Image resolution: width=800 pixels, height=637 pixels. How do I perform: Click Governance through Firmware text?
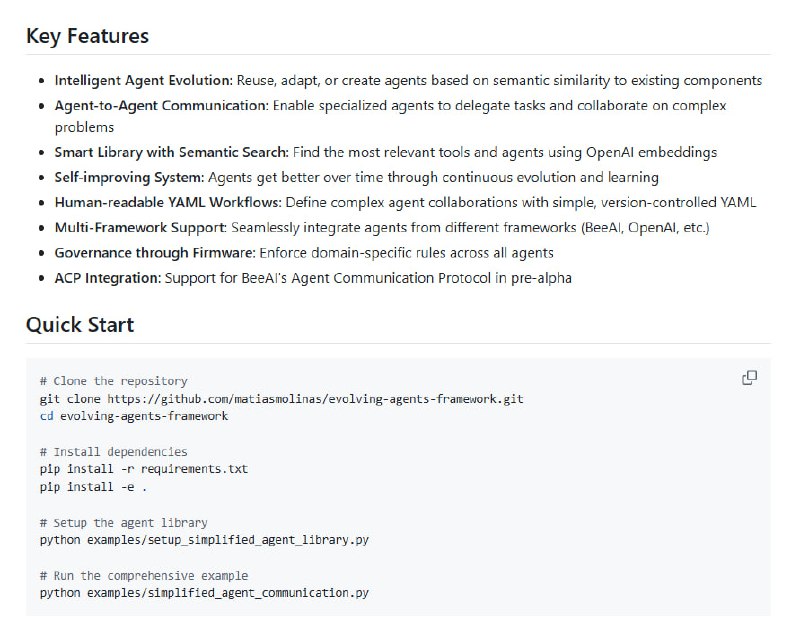[151, 252]
